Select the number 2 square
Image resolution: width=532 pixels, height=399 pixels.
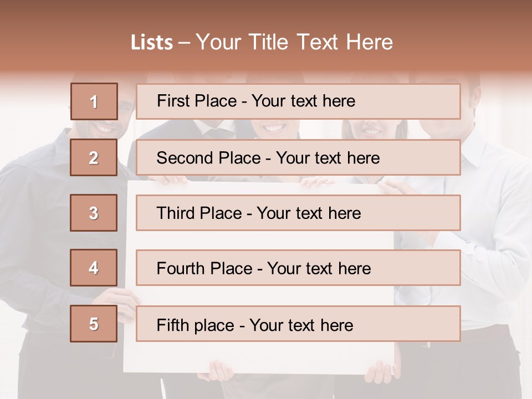click(94, 157)
